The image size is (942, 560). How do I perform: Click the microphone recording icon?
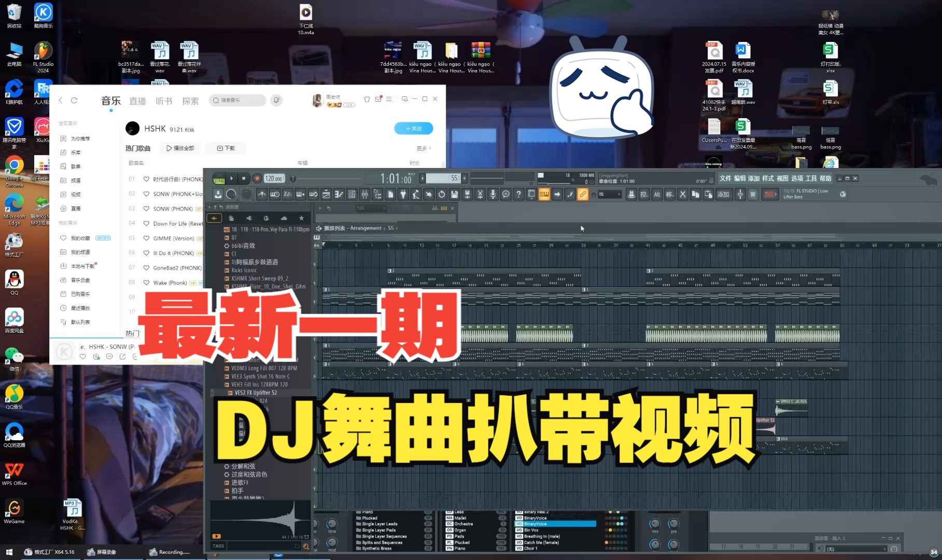[x=493, y=194]
